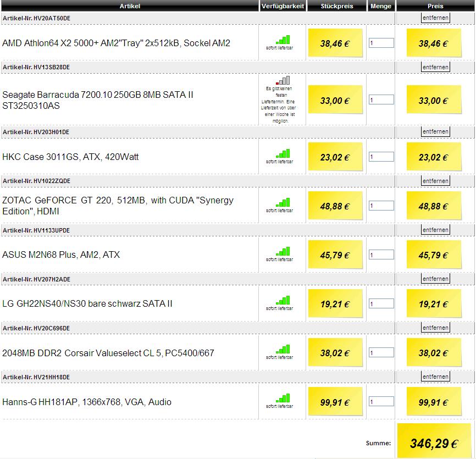The image size is (476, 459).
Task: Click entfernen for HKC Case 3011GS
Action: click(435, 131)
